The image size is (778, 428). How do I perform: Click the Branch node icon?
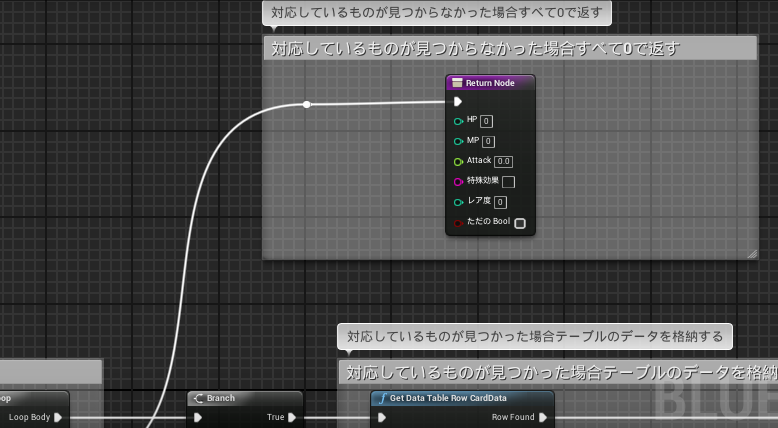[198, 398]
